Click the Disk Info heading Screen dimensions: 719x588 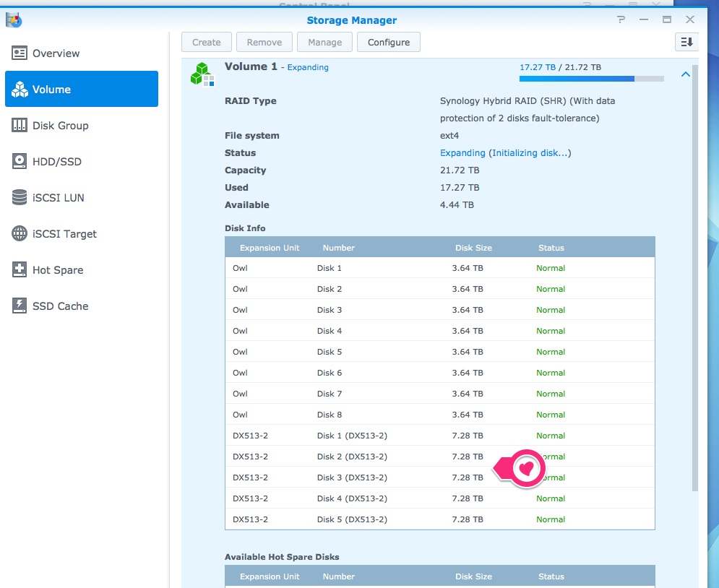pos(245,228)
